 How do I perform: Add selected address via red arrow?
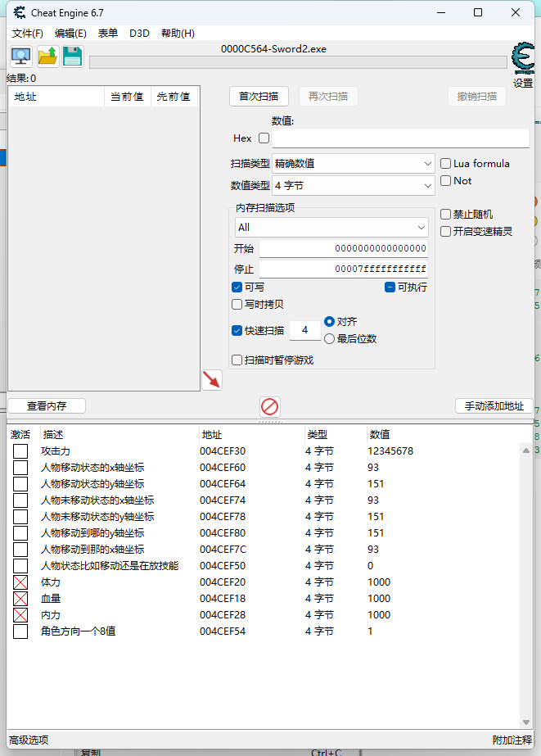coord(212,380)
